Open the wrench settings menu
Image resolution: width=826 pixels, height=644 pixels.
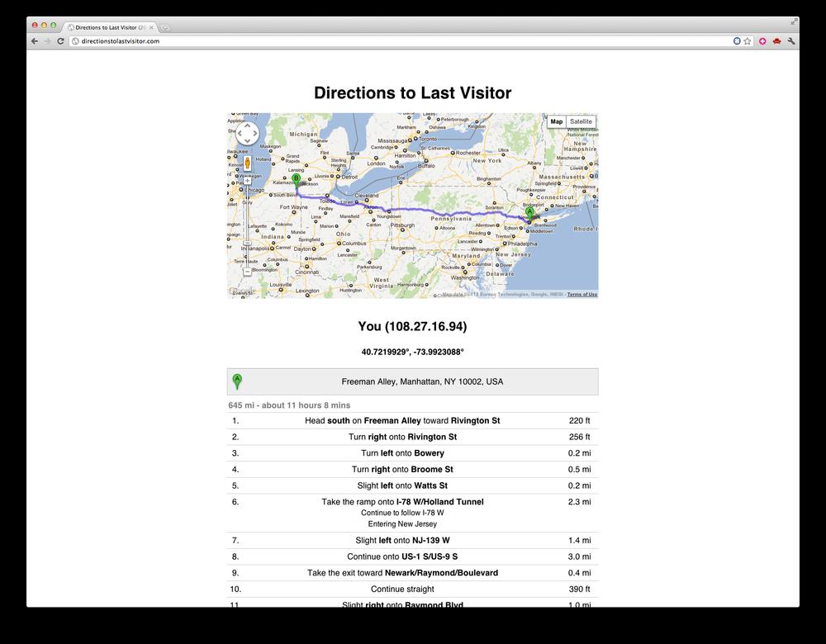pyautogui.click(x=791, y=41)
